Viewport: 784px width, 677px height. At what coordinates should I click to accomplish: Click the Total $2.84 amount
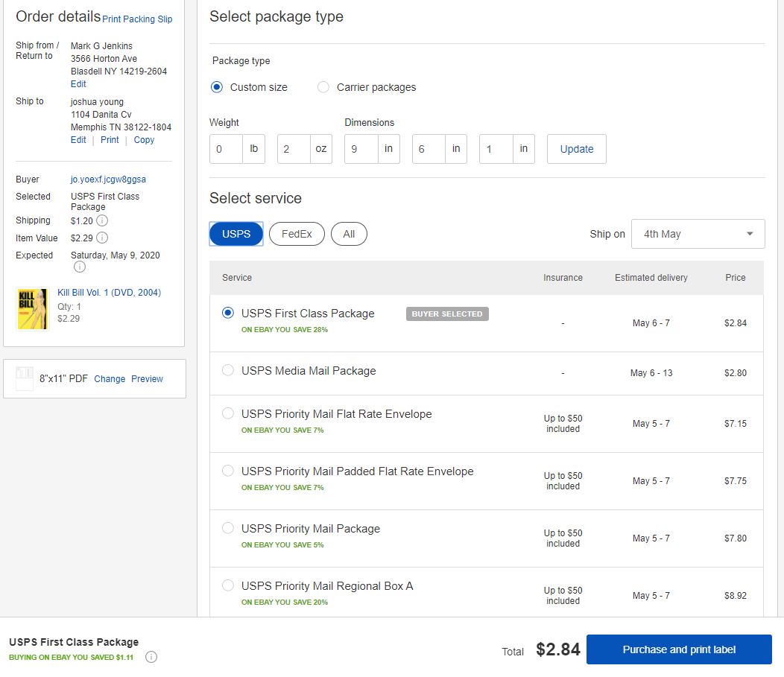[558, 649]
